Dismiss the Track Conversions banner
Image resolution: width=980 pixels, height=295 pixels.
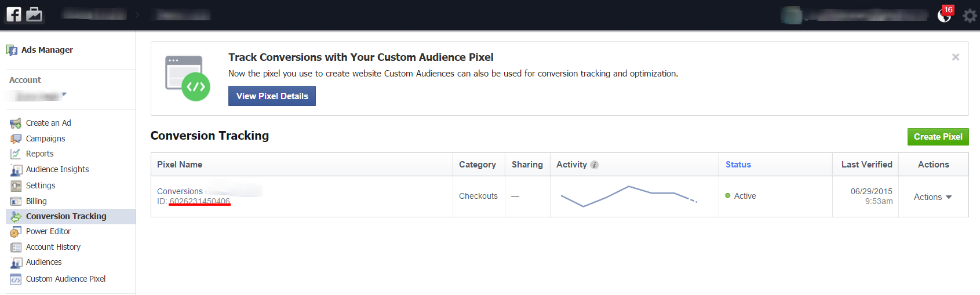point(956,57)
